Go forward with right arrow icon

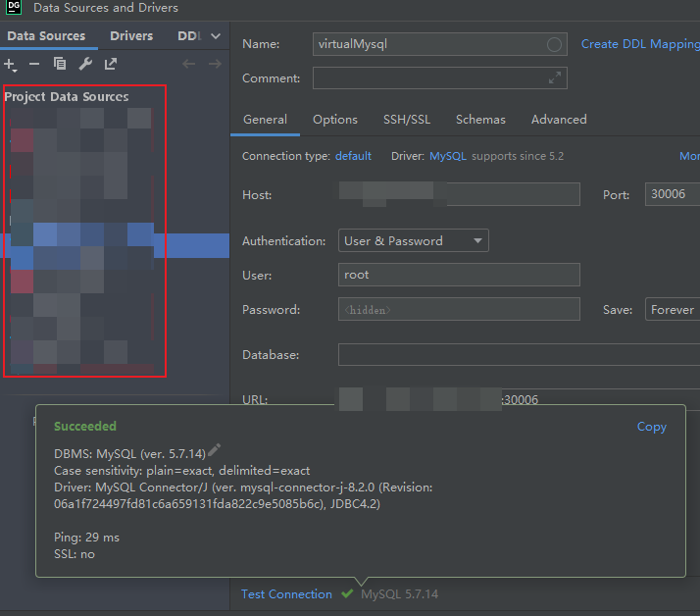click(x=215, y=64)
